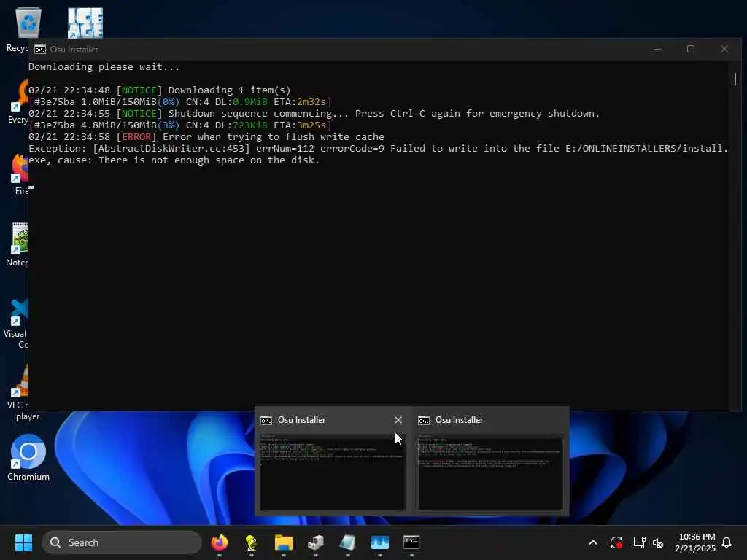Select the first Osu Installer thumbnail
The image size is (747, 560).
click(x=333, y=472)
